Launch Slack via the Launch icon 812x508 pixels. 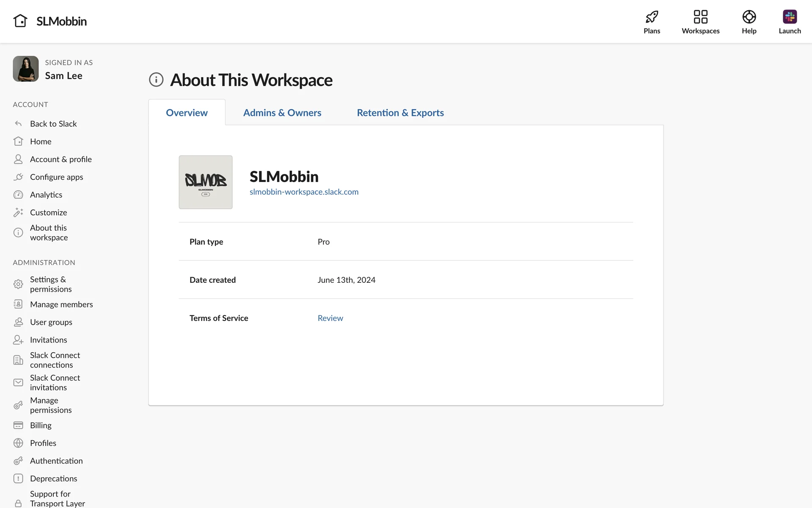coord(789,17)
